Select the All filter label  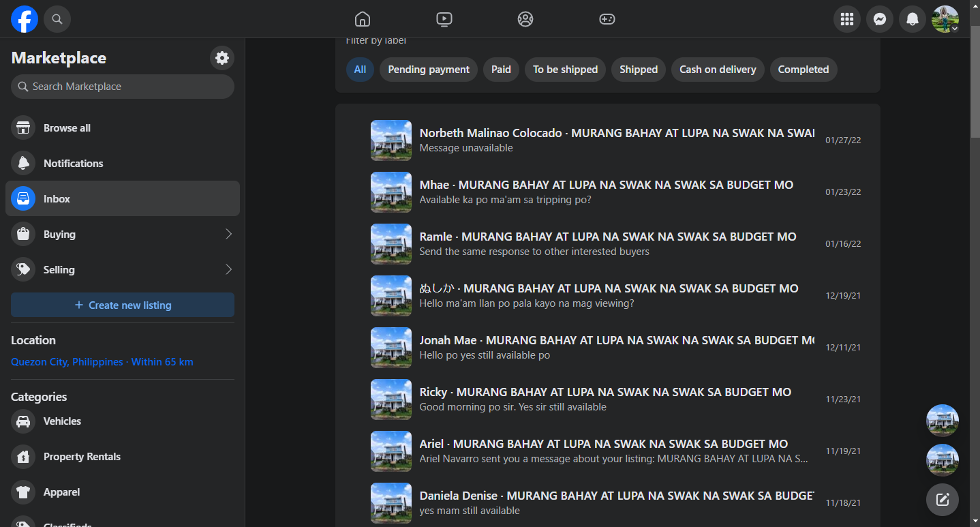pos(360,70)
